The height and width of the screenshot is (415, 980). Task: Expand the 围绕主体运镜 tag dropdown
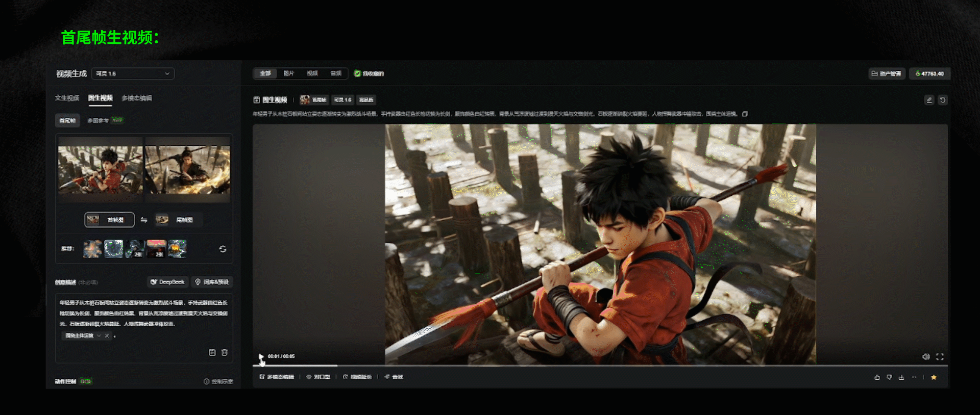point(99,335)
